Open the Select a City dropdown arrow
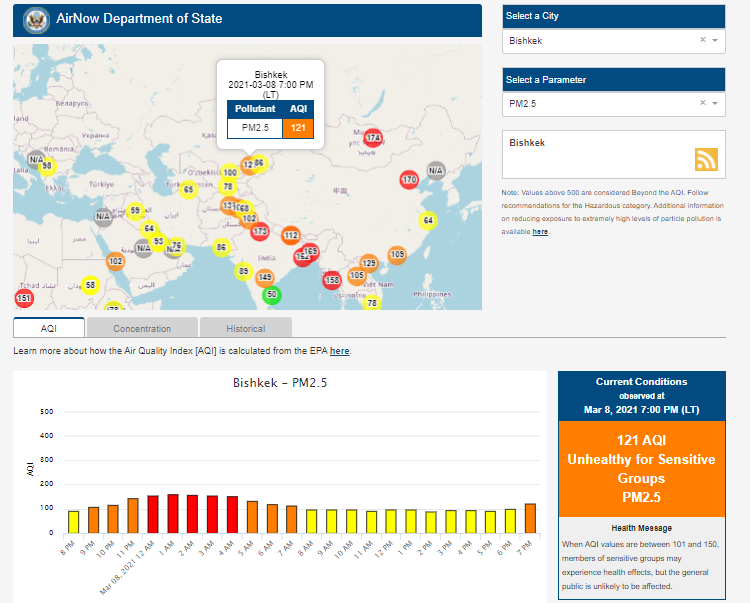Viewport: 750px width, 603px height. tap(716, 41)
